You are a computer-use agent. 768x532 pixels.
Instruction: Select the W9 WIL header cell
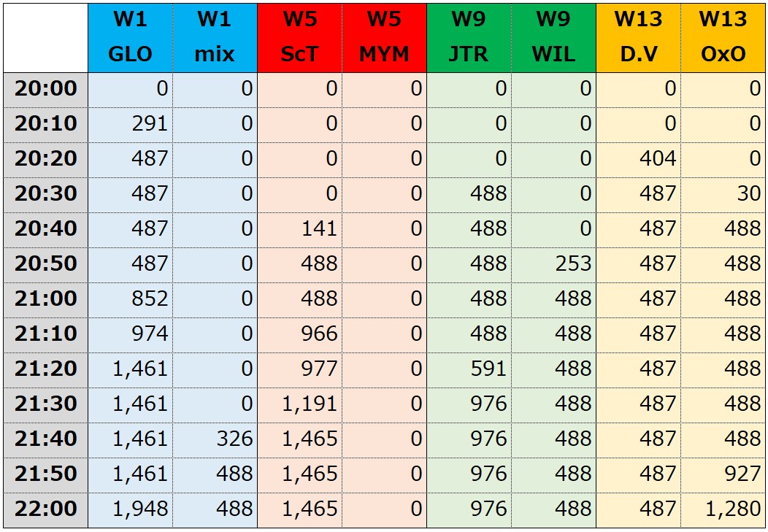point(554,38)
